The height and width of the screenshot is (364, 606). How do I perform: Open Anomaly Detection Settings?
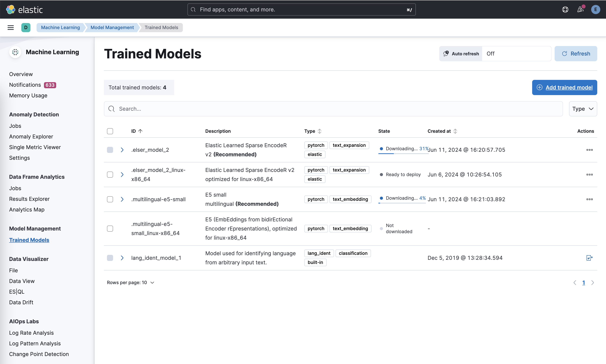pyautogui.click(x=19, y=158)
